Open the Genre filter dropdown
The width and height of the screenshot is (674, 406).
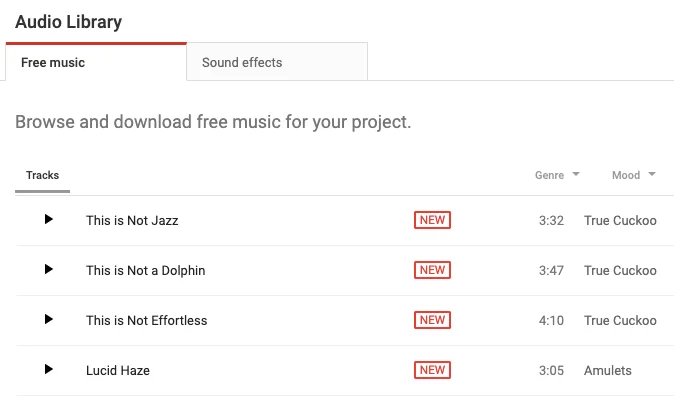coord(557,175)
